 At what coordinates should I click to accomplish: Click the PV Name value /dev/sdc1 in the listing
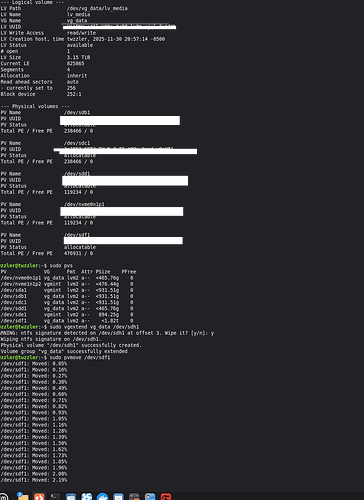[x=77, y=143]
